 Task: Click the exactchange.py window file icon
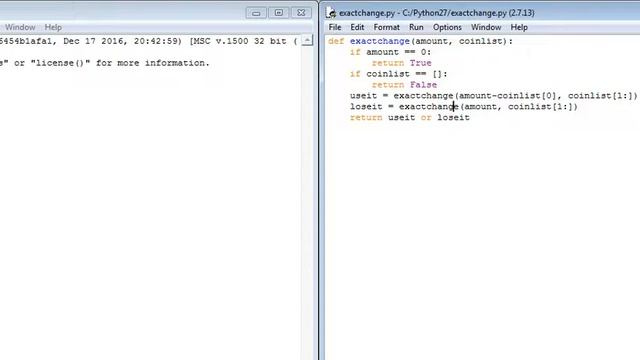pos(331,13)
